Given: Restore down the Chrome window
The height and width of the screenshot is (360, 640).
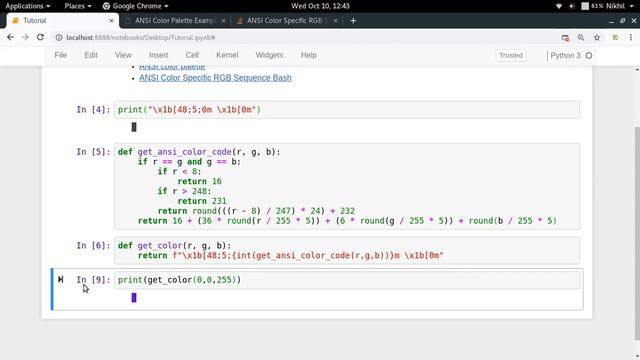Looking at the screenshot, I should (622, 20).
